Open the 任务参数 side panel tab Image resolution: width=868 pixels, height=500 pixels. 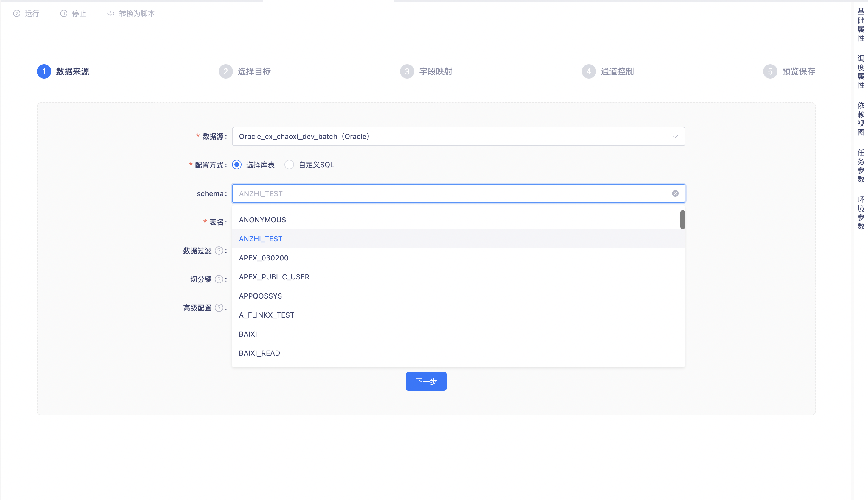click(x=861, y=166)
